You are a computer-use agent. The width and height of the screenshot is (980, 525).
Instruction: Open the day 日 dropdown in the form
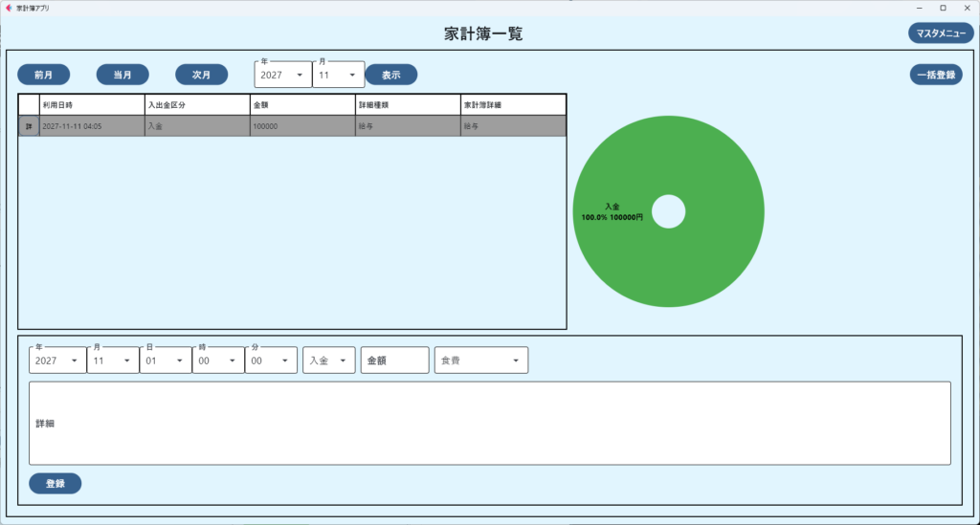(x=165, y=361)
